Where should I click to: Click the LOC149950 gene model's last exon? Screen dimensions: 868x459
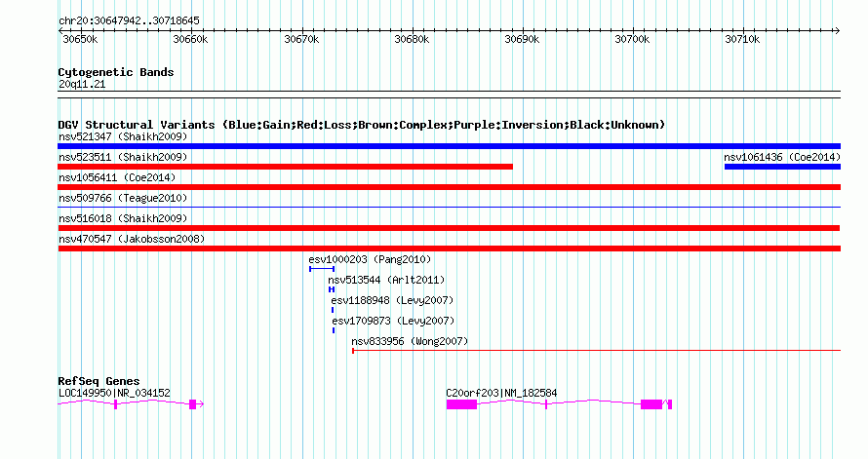pyautogui.click(x=193, y=404)
